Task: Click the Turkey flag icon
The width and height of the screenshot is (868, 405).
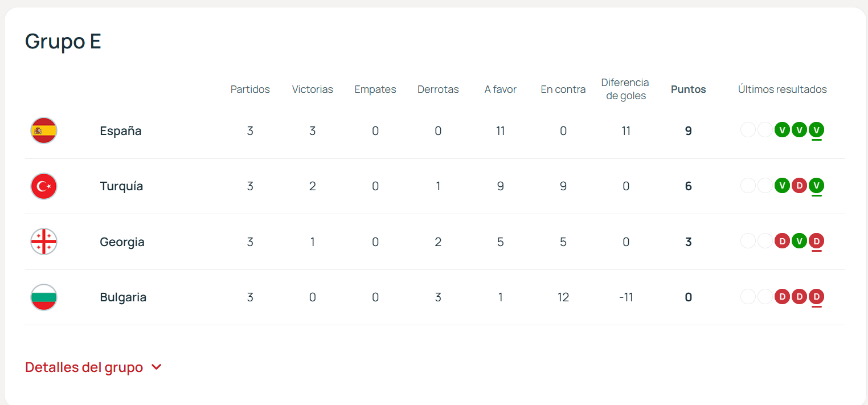Action: tap(44, 186)
